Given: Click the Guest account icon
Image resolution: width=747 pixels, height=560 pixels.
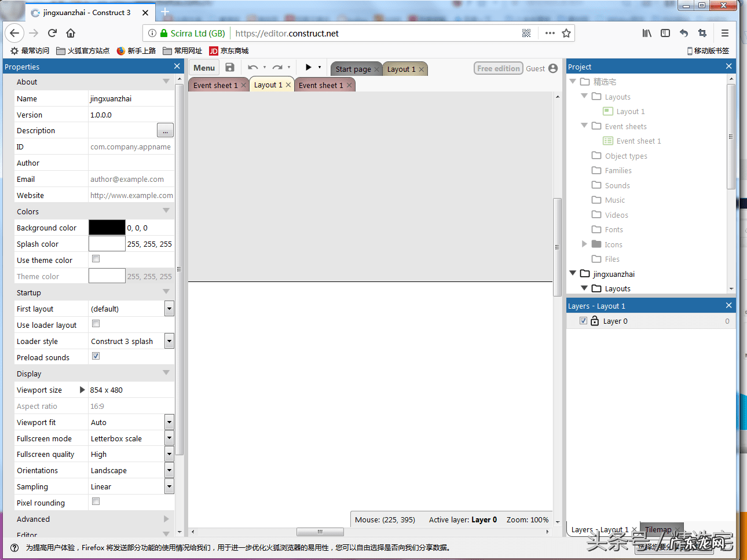Looking at the screenshot, I should (553, 68).
